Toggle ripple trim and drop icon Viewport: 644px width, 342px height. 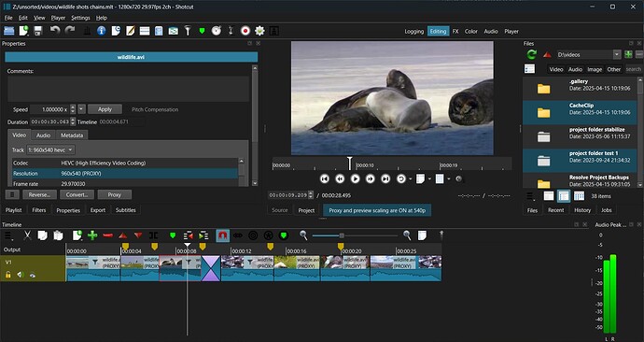[x=253, y=235]
